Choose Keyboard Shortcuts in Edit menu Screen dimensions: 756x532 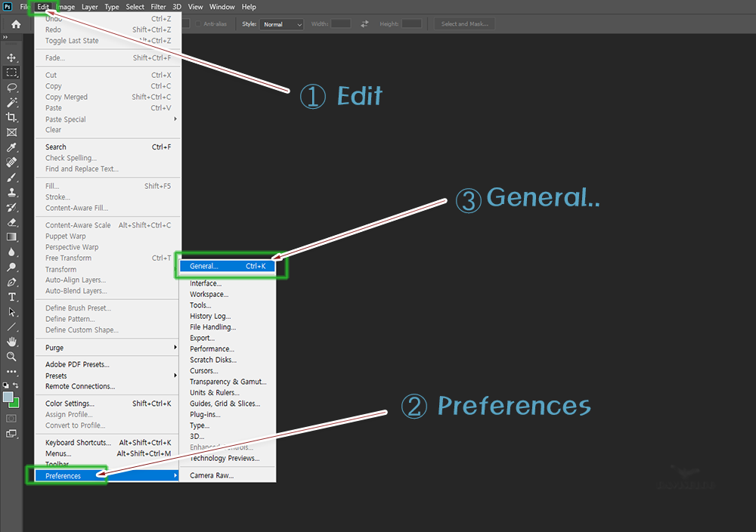tap(108, 442)
